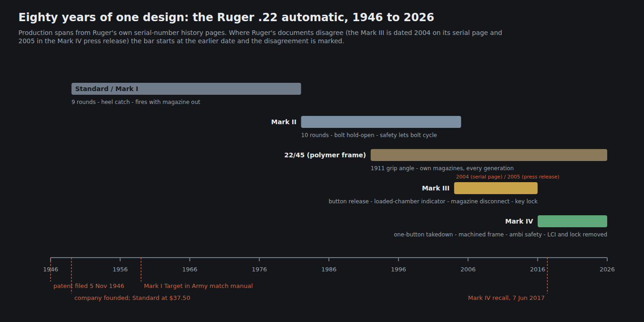Viewport: 644px width, 322px height.
Task: Click '9 rounds - heel catch' description
Action: (136, 102)
